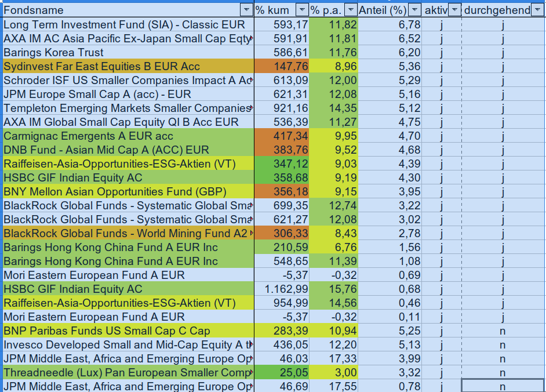This screenshot has width=546, height=392.
Task: Click the % p.a. value 15,76
Action: tap(334, 289)
